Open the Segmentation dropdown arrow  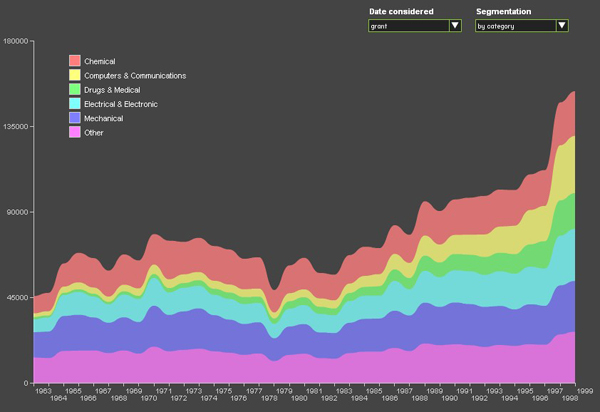pos(562,26)
